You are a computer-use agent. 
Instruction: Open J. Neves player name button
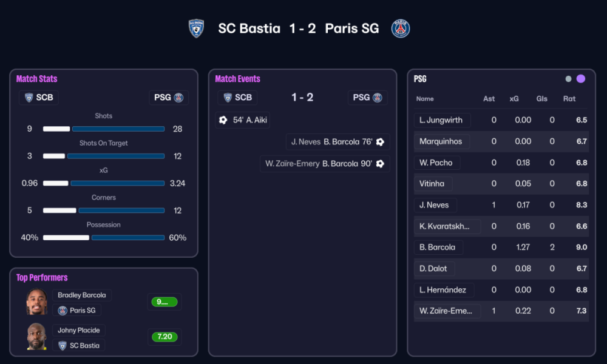click(x=435, y=205)
